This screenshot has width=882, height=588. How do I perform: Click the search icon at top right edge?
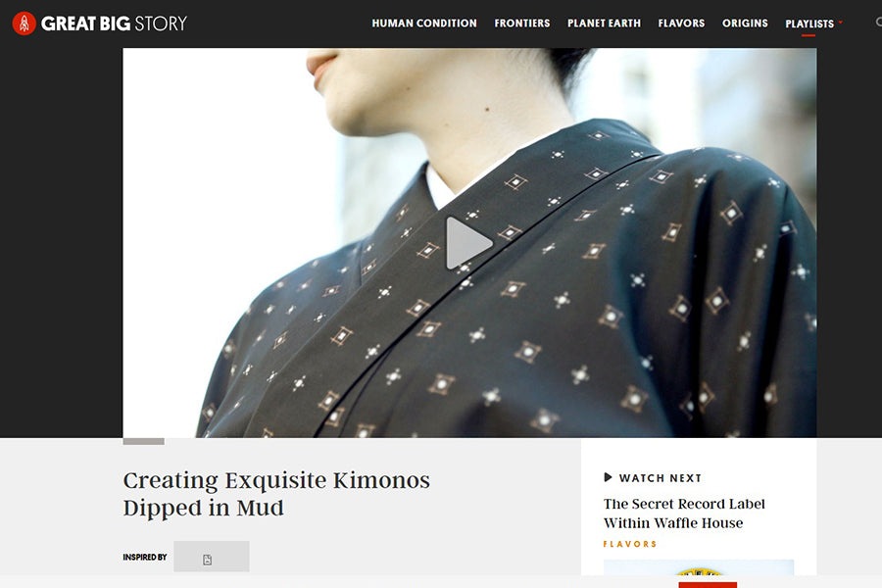[879, 23]
